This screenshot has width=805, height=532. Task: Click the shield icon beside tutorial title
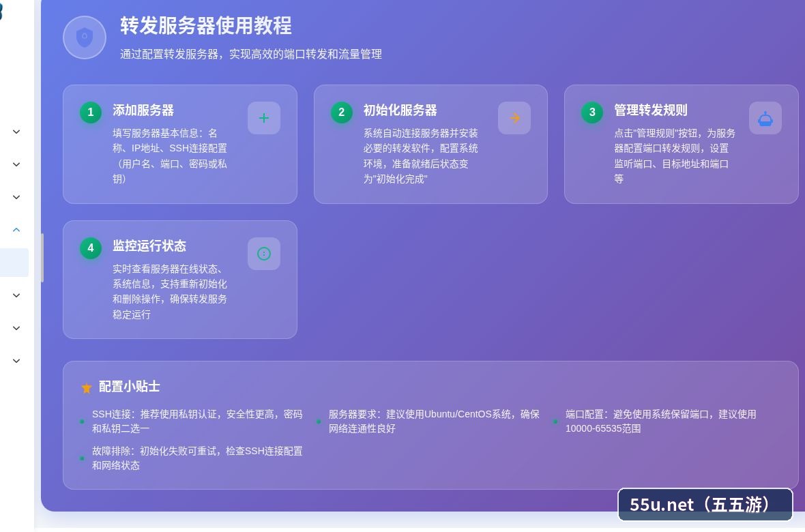coord(85,38)
